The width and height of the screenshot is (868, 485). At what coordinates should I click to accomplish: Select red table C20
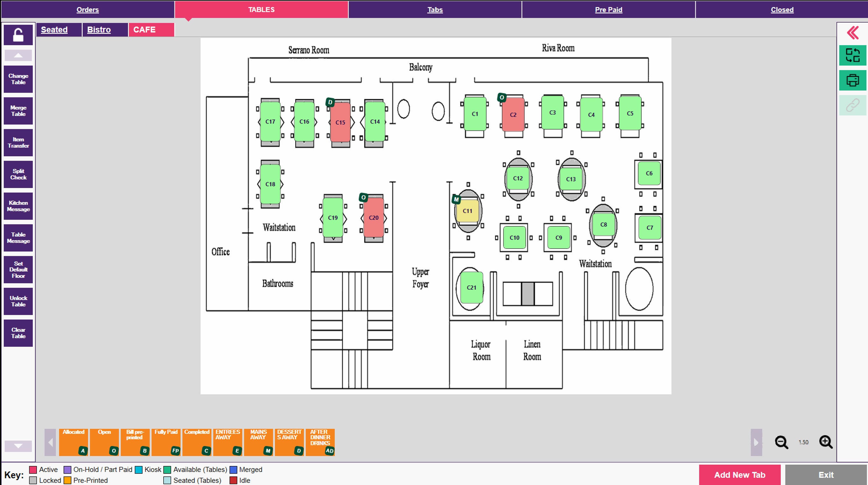[x=374, y=218]
